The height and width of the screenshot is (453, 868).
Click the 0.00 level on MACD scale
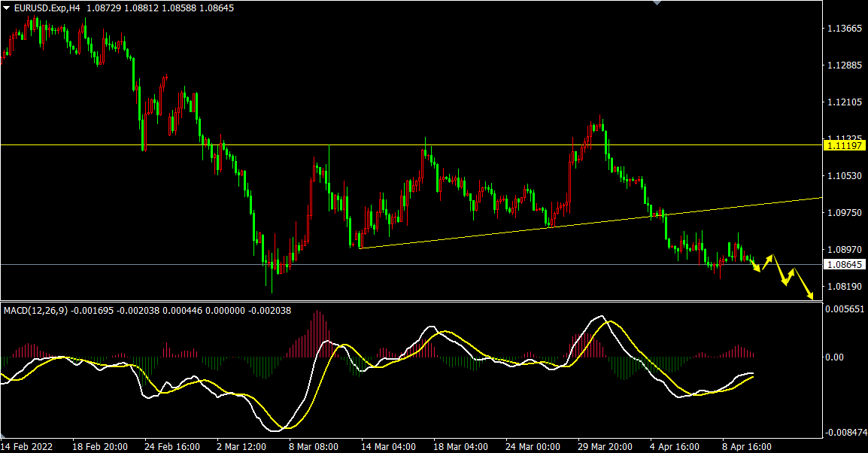pos(836,357)
